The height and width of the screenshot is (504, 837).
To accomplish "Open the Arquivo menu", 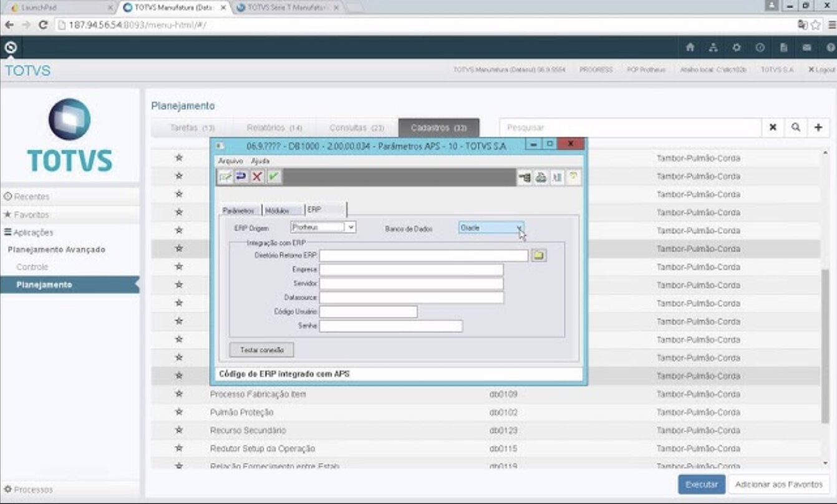I will (230, 161).
